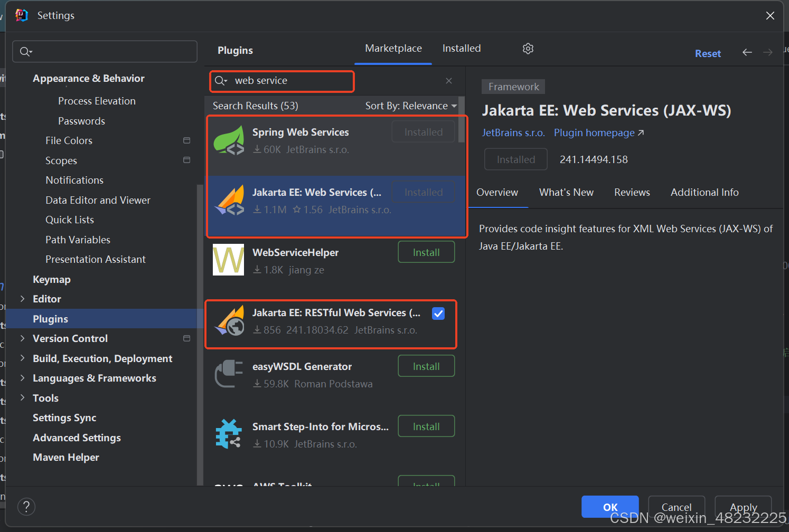The width and height of the screenshot is (789, 532).
Task: Click Installed button for Spring Web Services
Action: click(x=424, y=132)
